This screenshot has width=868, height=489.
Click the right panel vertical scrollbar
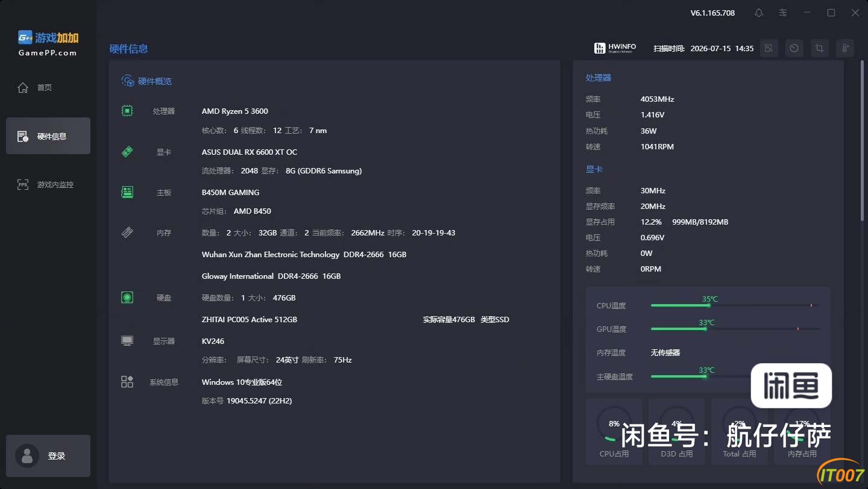point(863,140)
